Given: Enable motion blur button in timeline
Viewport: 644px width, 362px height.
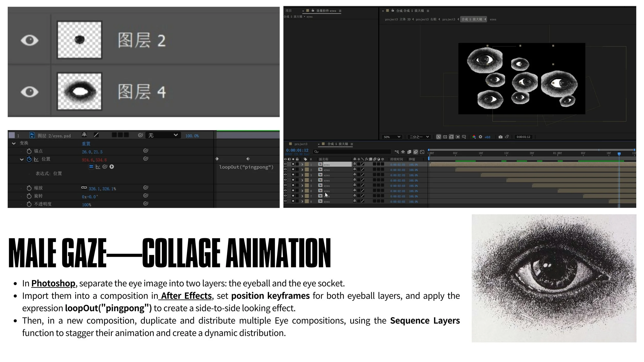Looking at the screenshot, I should click(416, 152).
